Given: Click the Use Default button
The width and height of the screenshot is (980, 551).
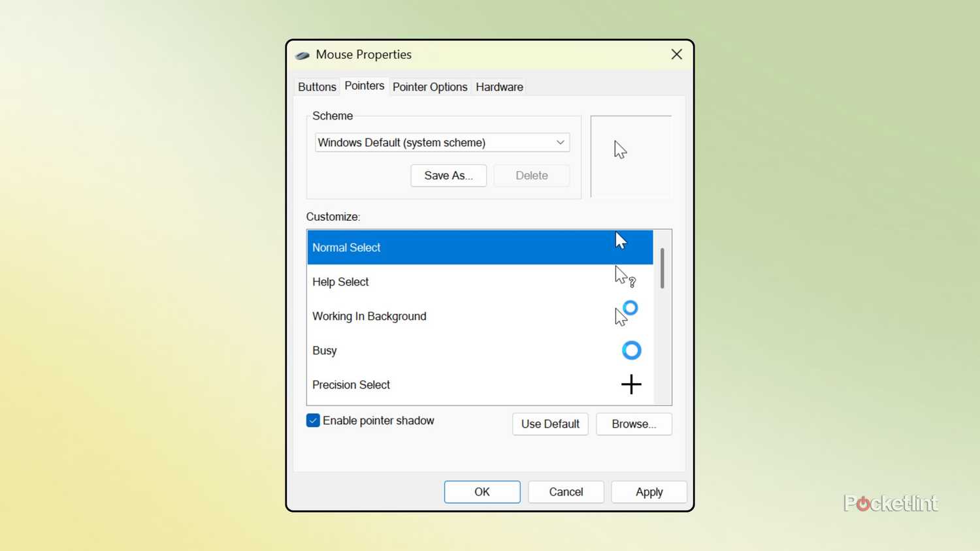Looking at the screenshot, I should [x=550, y=424].
